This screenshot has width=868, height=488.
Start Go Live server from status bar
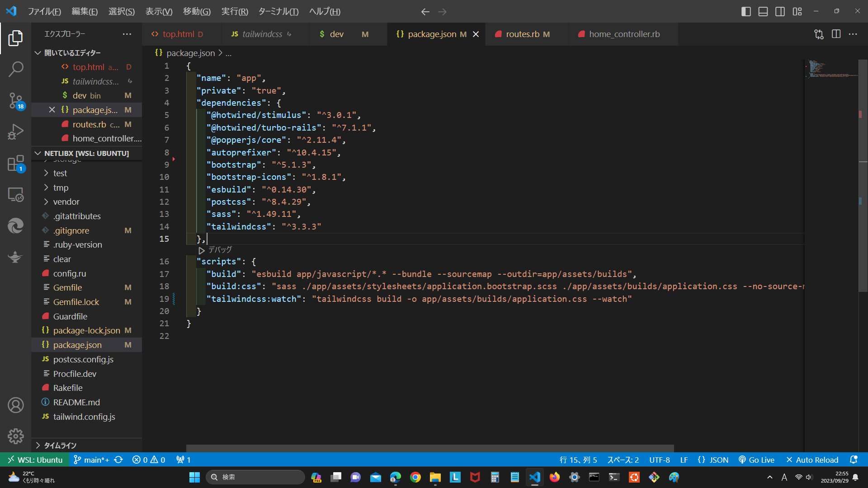click(x=757, y=460)
